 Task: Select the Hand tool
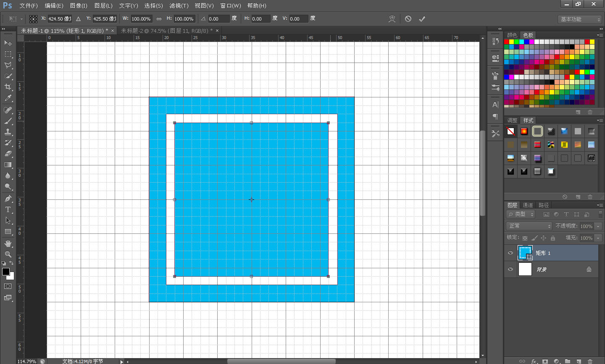click(x=8, y=244)
